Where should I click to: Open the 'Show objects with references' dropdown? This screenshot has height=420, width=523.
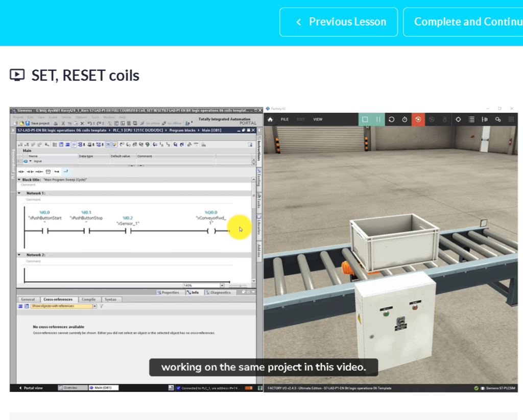click(x=94, y=305)
